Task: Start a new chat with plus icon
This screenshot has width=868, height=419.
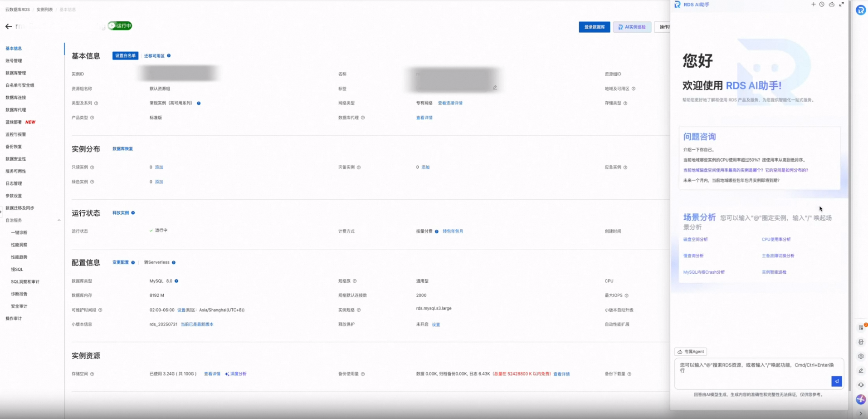Action: pos(813,5)
